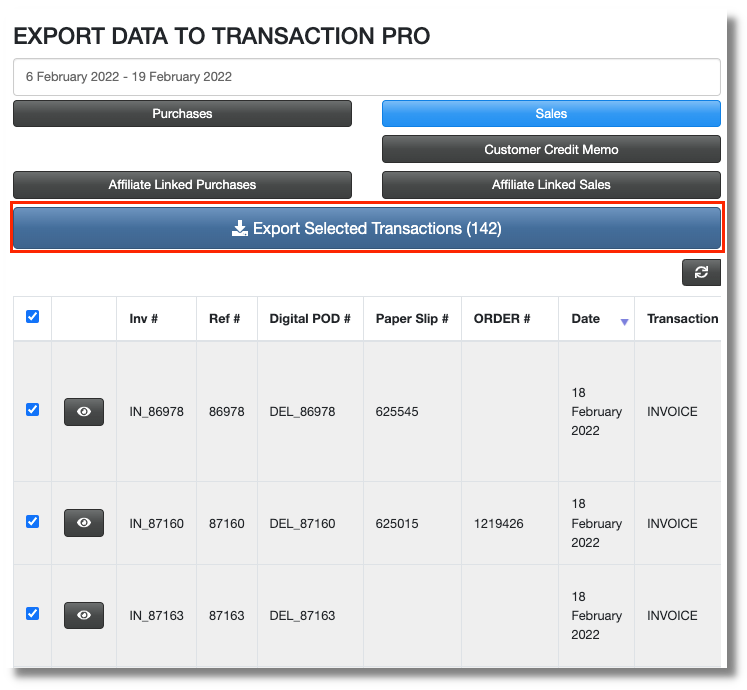Switch to Sales transactions

[x=551, y=113]
